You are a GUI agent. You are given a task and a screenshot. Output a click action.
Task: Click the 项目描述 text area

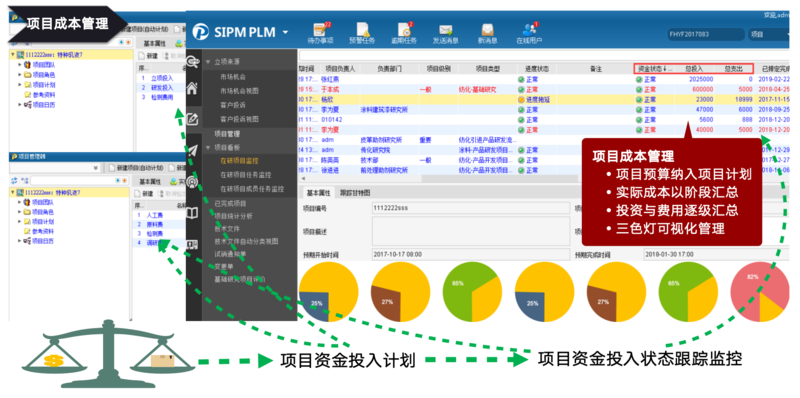click(471, 231)
